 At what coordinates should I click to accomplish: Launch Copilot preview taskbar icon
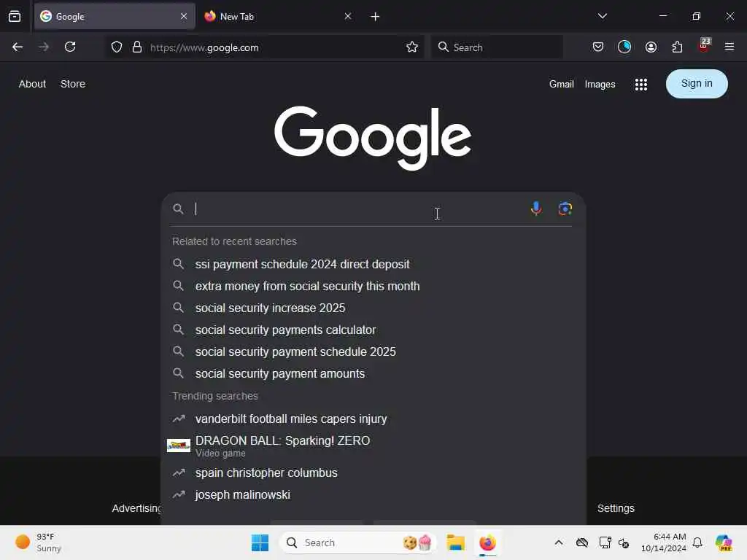[x=724, y=542]
